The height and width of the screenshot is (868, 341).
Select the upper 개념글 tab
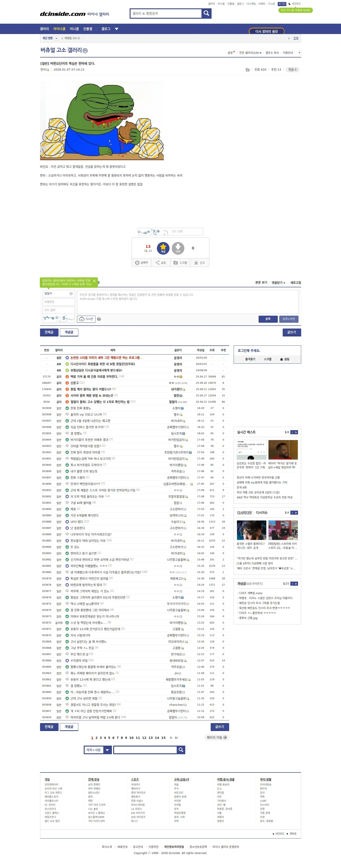(69, 332)
